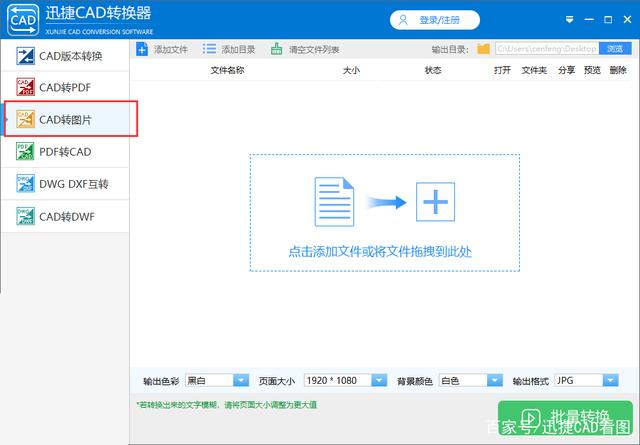Viewport: 640px width, 445px height.
Task: Expand the 页面大小 1920*1080 dropdown
Action: coord(379,380)
